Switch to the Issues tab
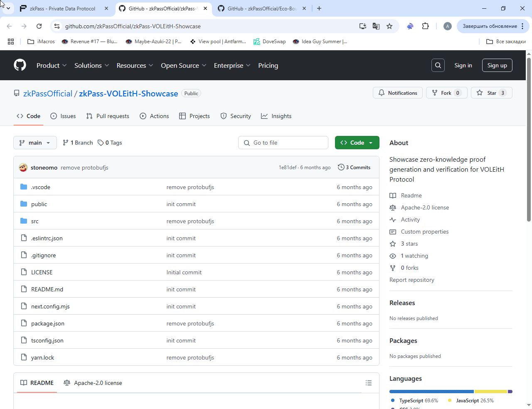This screenshot has height=409, width=532. tap(63, 116)
